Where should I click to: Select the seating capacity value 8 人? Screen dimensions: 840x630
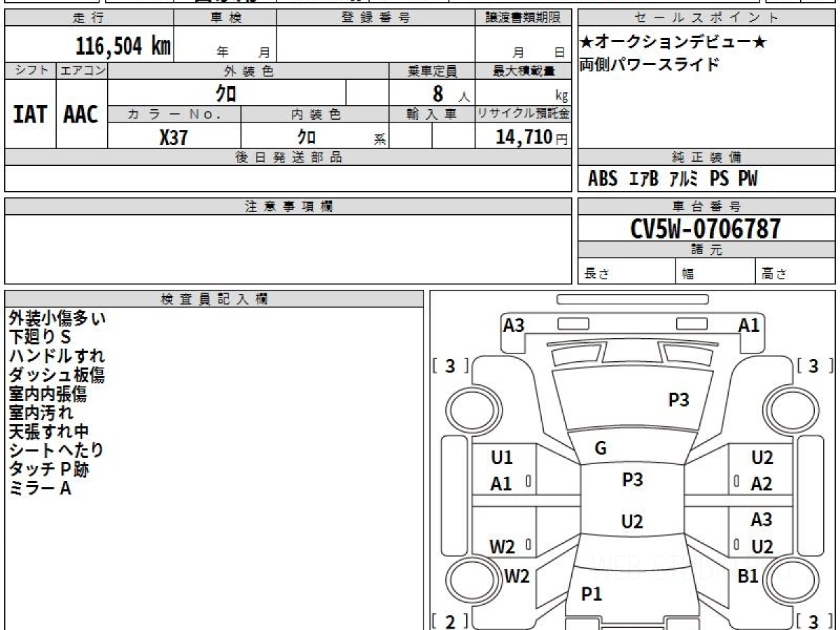(x=451, y=93)
